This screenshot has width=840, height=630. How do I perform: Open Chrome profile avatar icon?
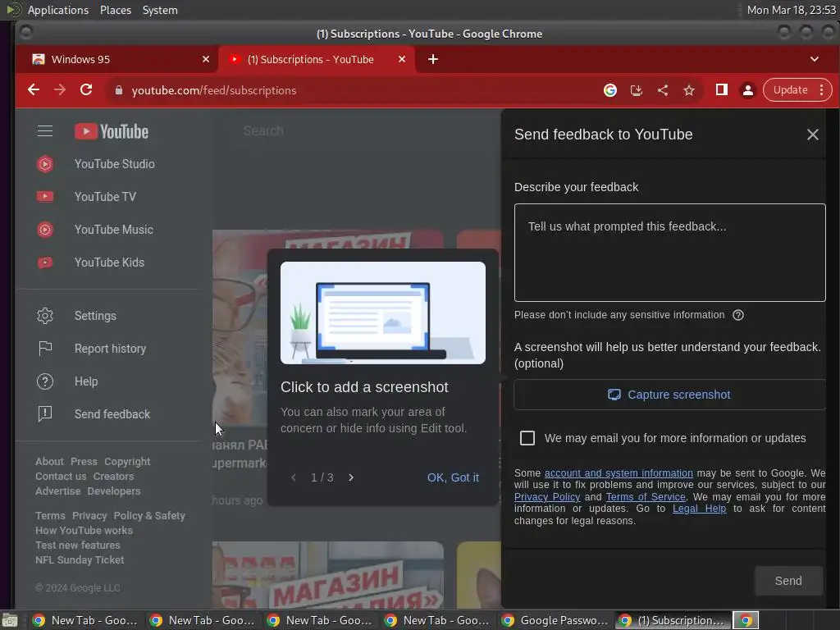click(748, 90)
